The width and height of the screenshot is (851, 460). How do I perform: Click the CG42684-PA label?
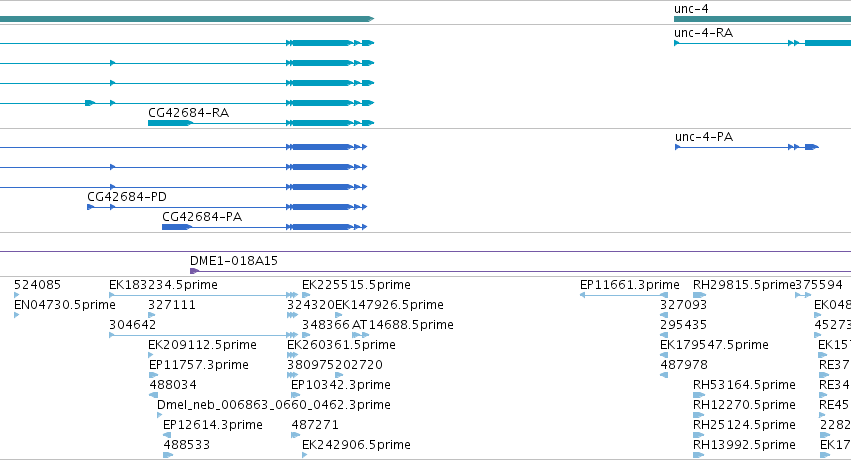point(202,217)
